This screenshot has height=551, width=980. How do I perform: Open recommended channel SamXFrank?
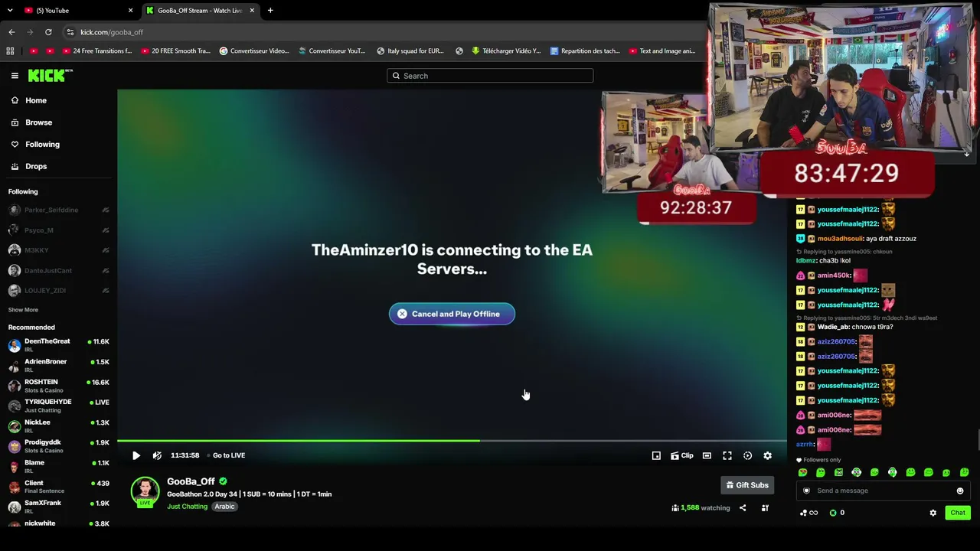point(58,507)
